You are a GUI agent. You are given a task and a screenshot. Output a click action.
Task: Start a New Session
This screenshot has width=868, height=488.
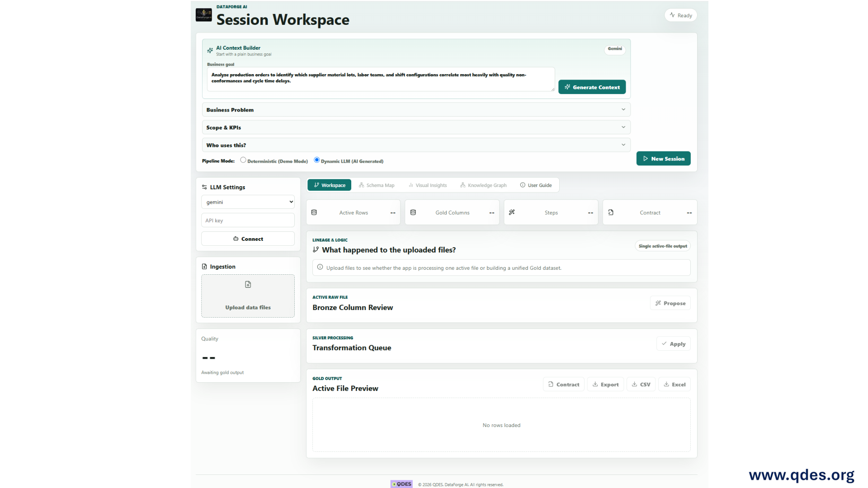pos(663,159)
